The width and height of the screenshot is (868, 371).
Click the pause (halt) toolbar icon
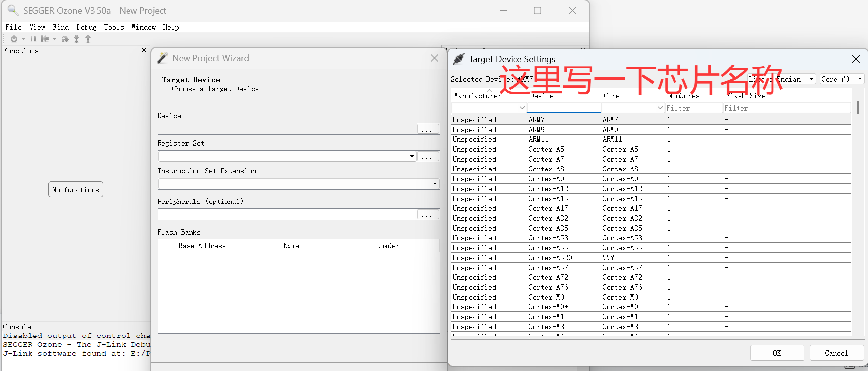(x=33, y=39)
